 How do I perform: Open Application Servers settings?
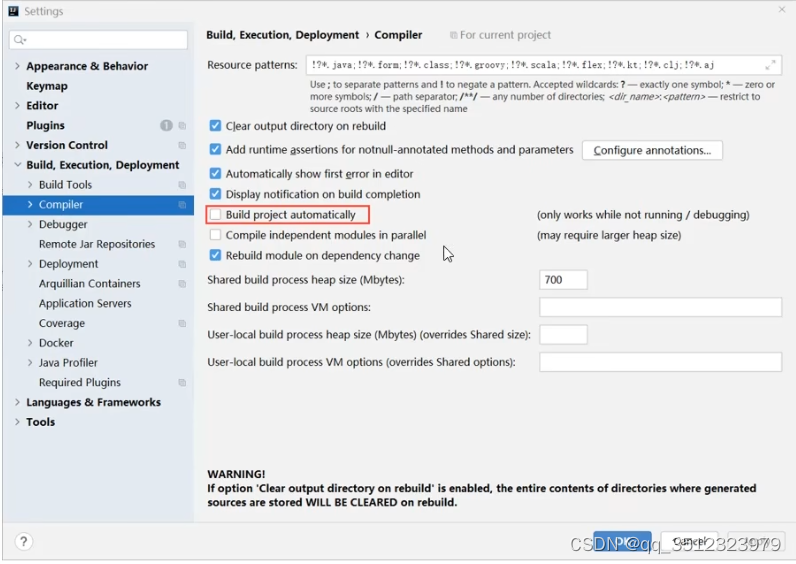pyautogui.click(x=85, y=304)
